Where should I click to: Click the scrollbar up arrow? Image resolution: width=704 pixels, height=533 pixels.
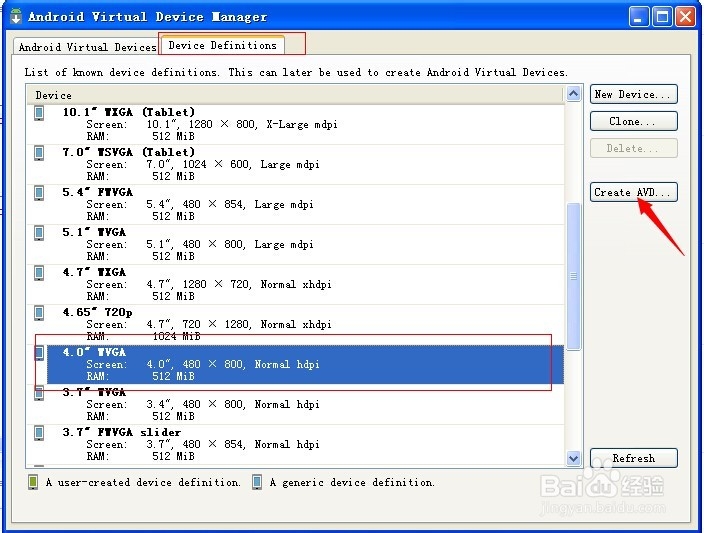(x=573, y=93)
